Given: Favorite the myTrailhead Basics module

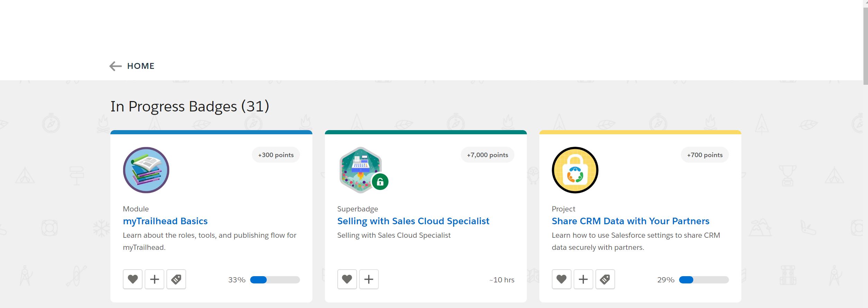Looking at the screenshot, I should (x=133, y=279).
